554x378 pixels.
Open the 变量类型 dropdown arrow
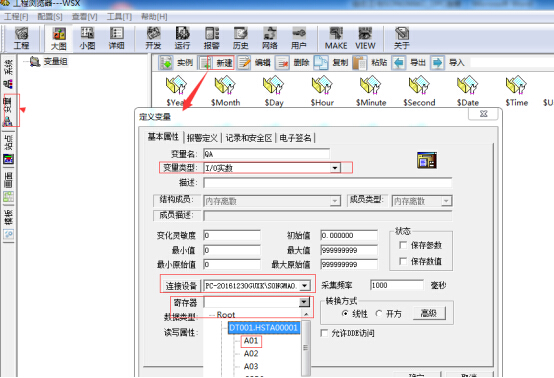point(335,168)
